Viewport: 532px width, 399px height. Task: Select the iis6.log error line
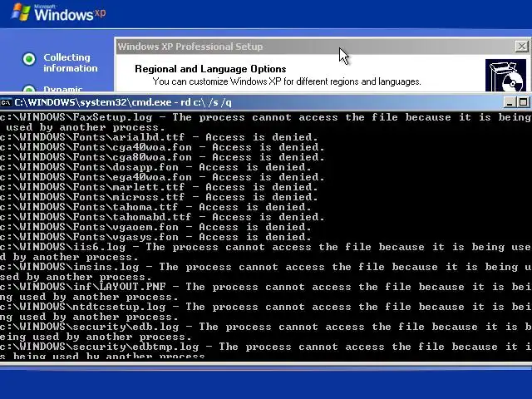coord(266,252)
